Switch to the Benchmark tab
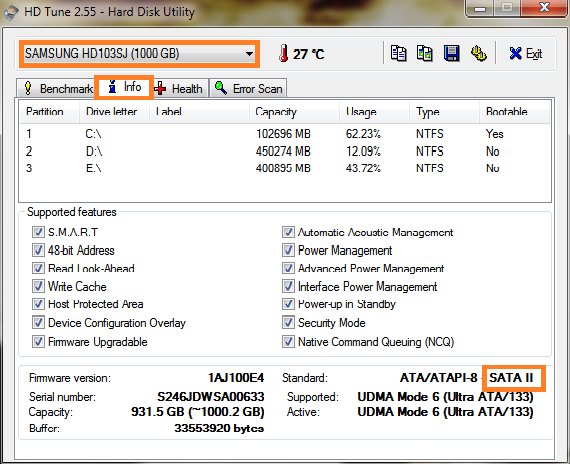Viewport: 570px width, 464px height. 57,88
